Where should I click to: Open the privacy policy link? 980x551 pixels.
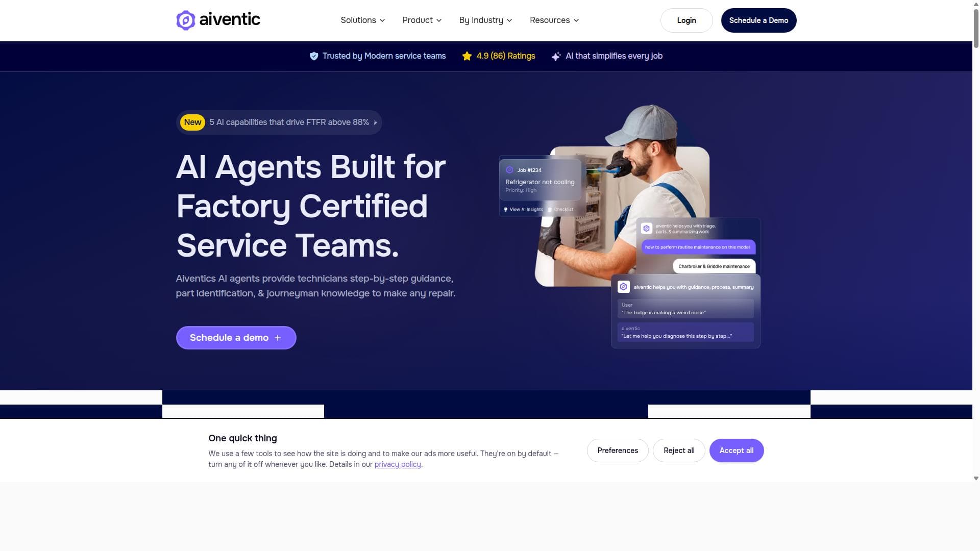pos(398,464)
